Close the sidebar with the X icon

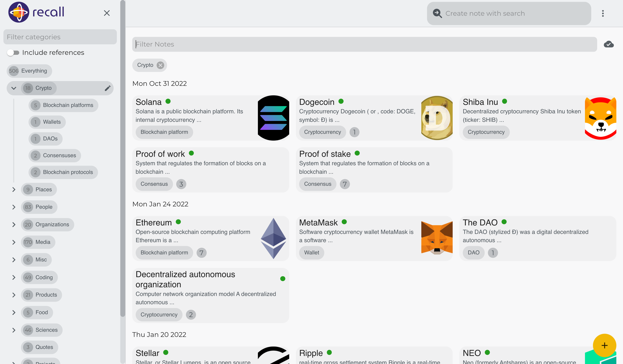click(107, 13)
